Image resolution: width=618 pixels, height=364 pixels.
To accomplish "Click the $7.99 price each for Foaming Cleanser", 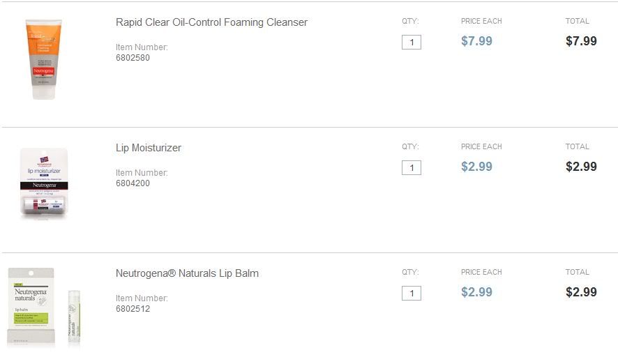I will tap(476, 41).
